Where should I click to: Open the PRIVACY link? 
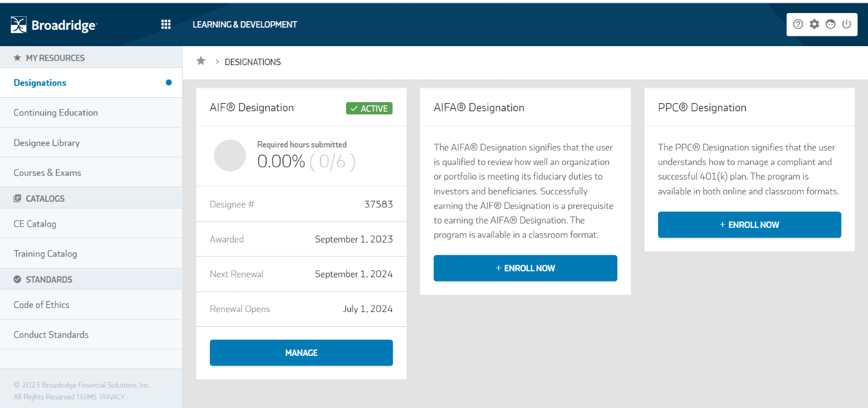coord(112,397)
